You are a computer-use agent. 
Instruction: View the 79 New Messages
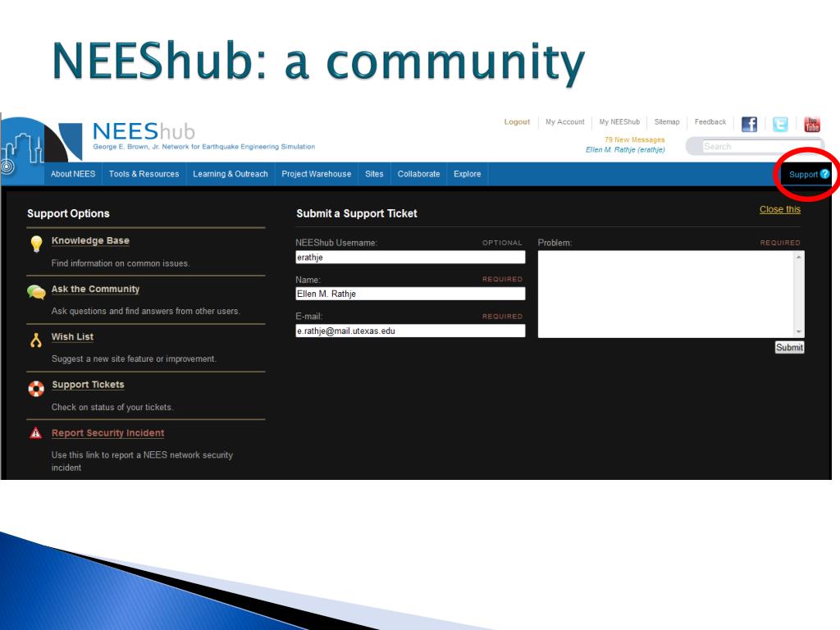(x=634, y=139)
